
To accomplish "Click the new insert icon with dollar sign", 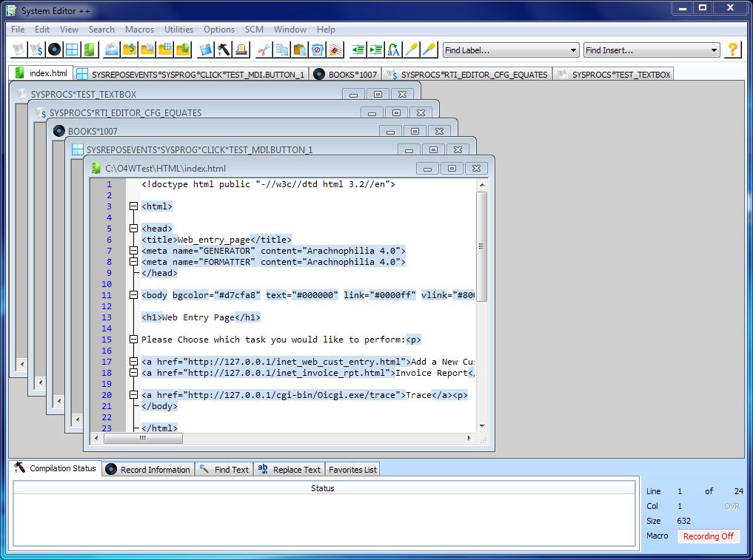I will [37, 50].
